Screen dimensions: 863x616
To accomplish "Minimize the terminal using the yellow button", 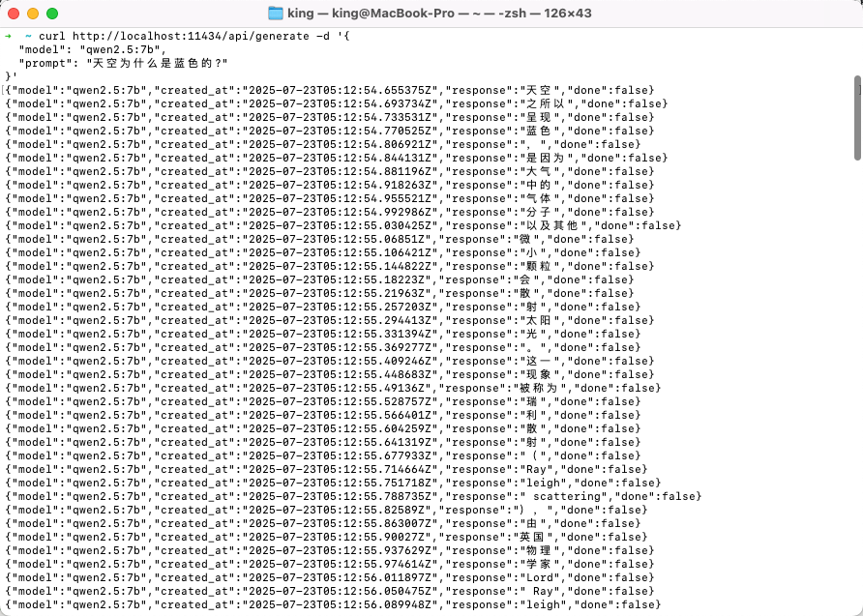I will (x=33, y=14).
